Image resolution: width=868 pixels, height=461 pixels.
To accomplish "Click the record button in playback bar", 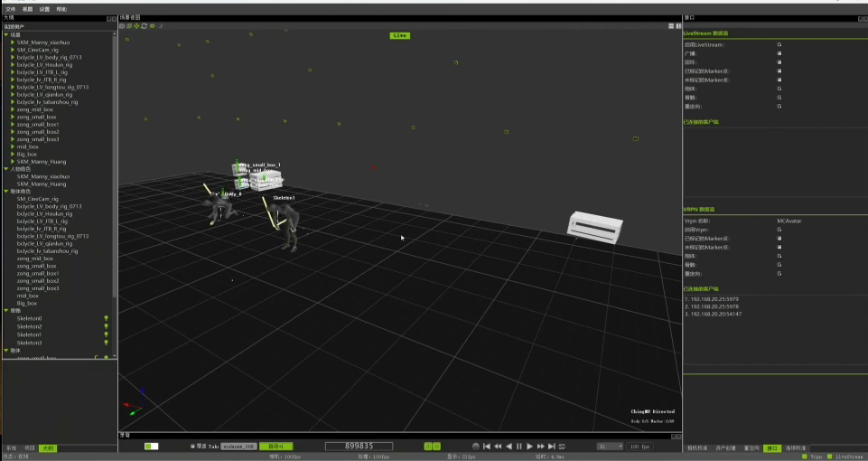I will (475, 447).
